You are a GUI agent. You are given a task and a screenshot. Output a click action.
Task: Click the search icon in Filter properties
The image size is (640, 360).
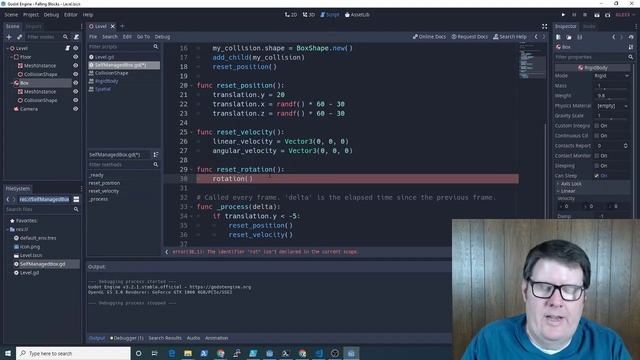point(631,57)
